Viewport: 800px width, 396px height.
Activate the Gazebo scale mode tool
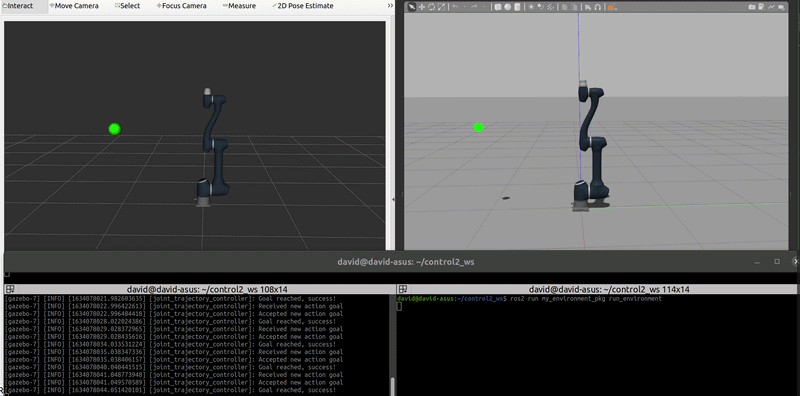[441, 7]
